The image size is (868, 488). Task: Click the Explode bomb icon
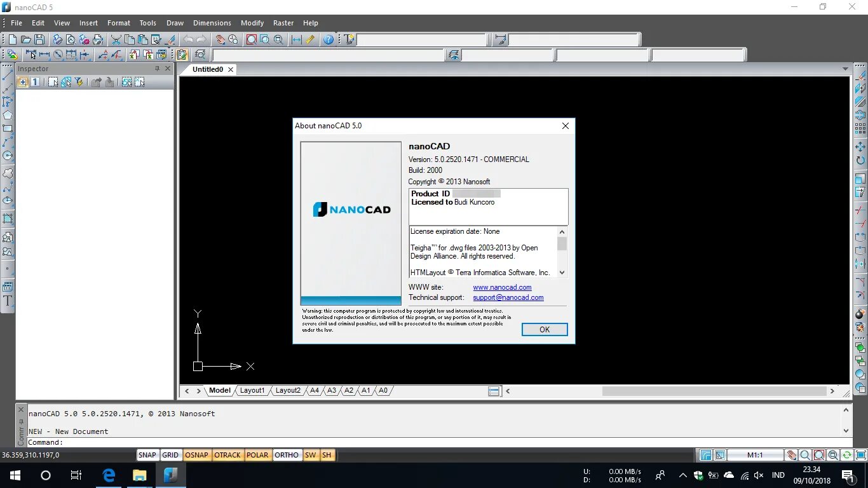click(860, 313)
